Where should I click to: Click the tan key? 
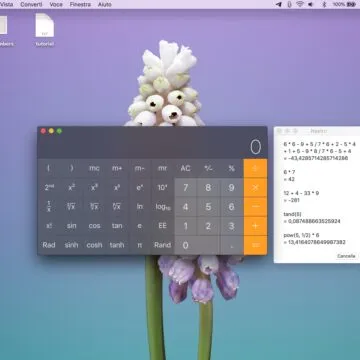point(117,226)
